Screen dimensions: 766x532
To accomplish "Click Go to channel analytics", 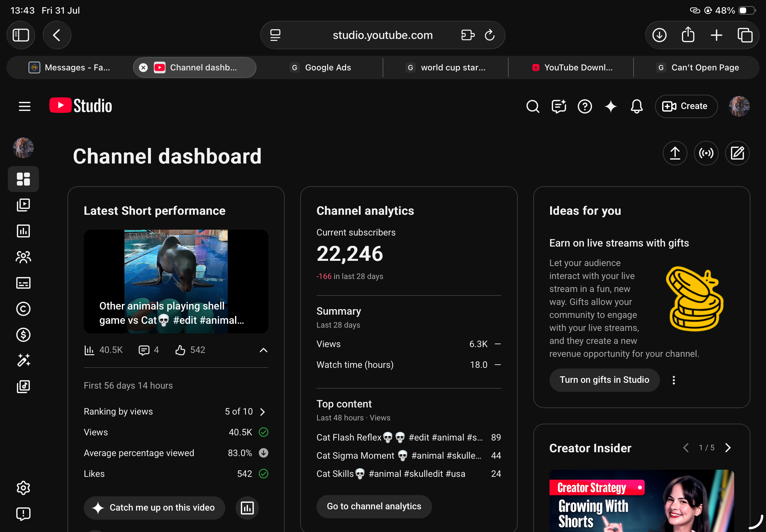I will (x=374, y=506).
